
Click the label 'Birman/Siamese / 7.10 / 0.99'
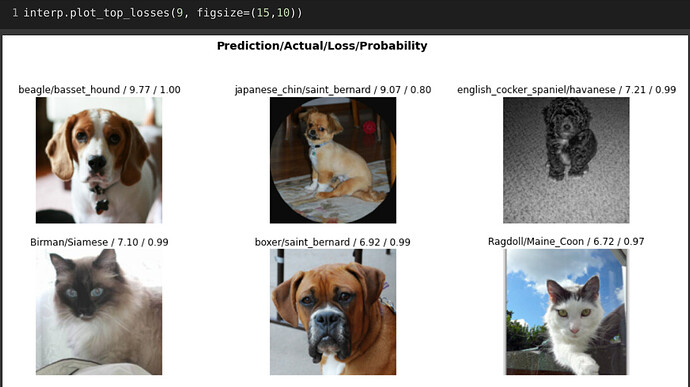pyautogui.click(x=99, y=242)
